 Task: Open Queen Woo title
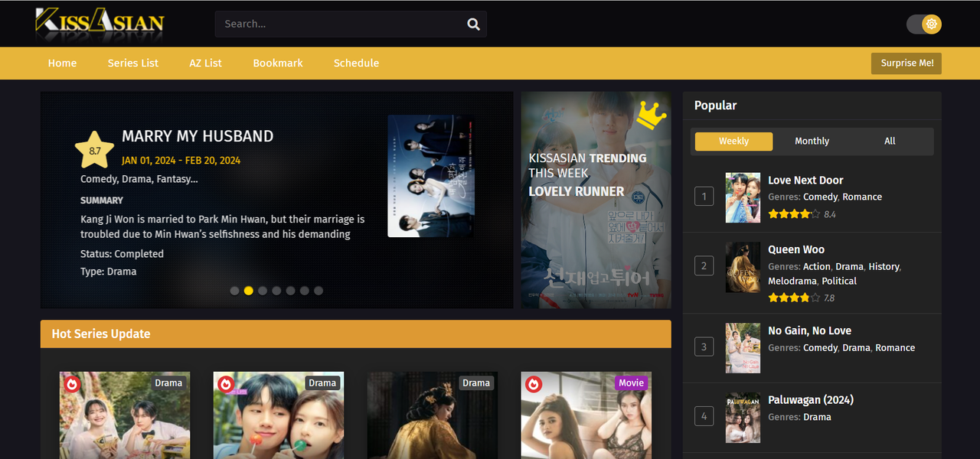[796, 249]
